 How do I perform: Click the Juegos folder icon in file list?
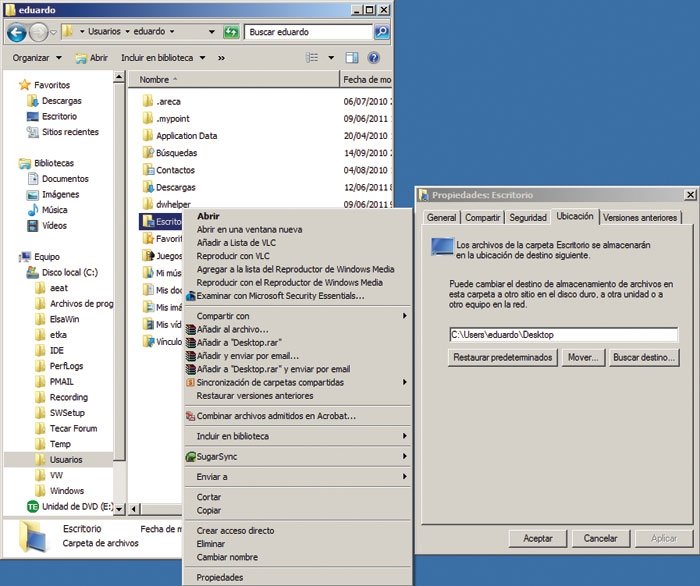click(148, 256)
